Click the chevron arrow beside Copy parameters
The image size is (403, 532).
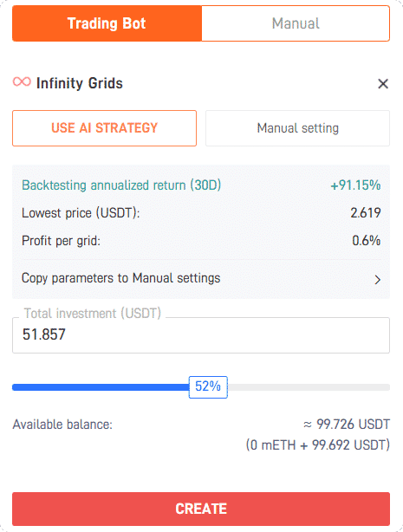coord(377,280)
